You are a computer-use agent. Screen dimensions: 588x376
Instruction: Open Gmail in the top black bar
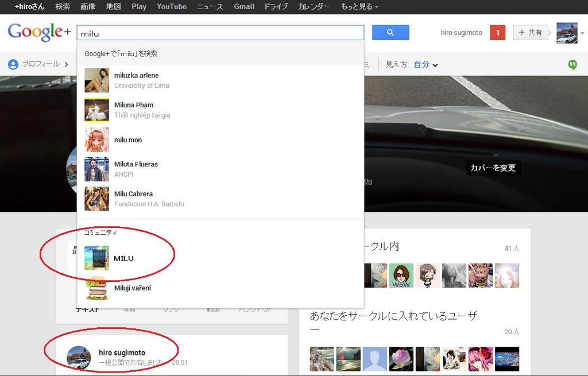click(244, 6)
